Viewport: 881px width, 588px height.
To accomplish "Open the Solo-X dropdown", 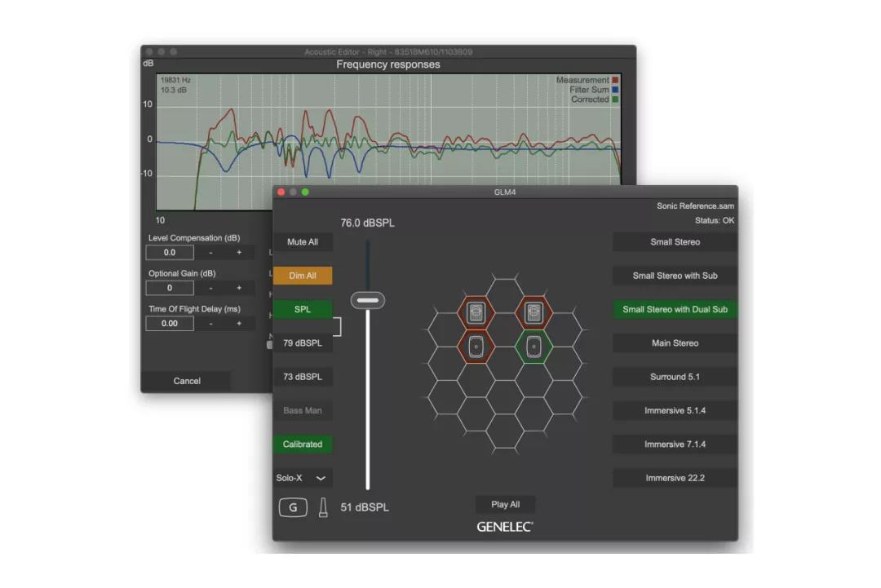I will [303, 478].
